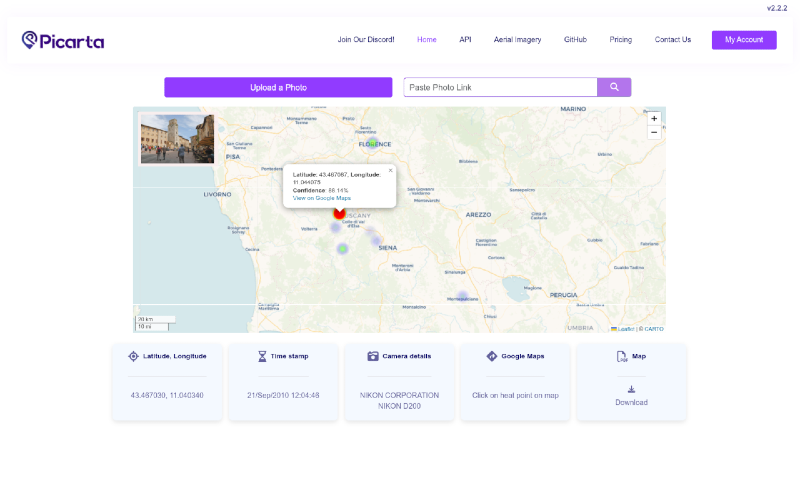Screen dimensions: 800x500
Task: Open Join Our Discord link
Action: [366, 39]
